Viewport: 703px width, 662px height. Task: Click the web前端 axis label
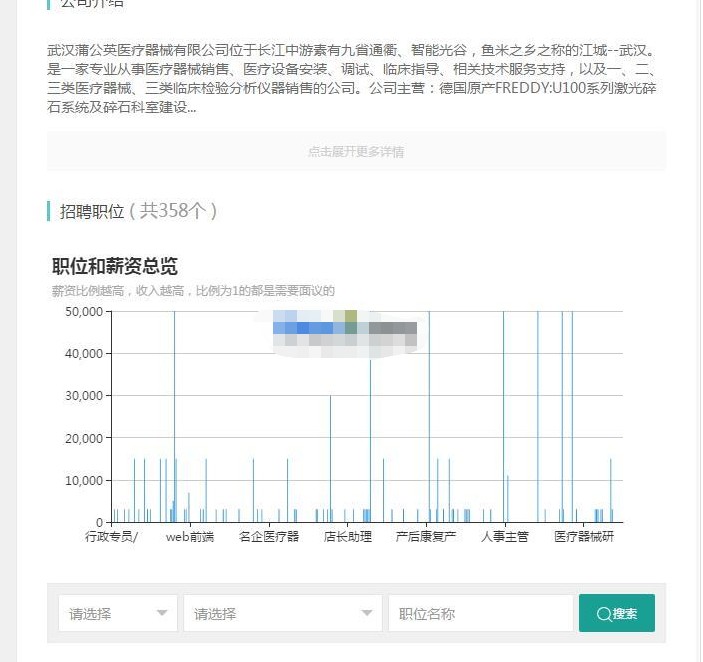(190, 536)
